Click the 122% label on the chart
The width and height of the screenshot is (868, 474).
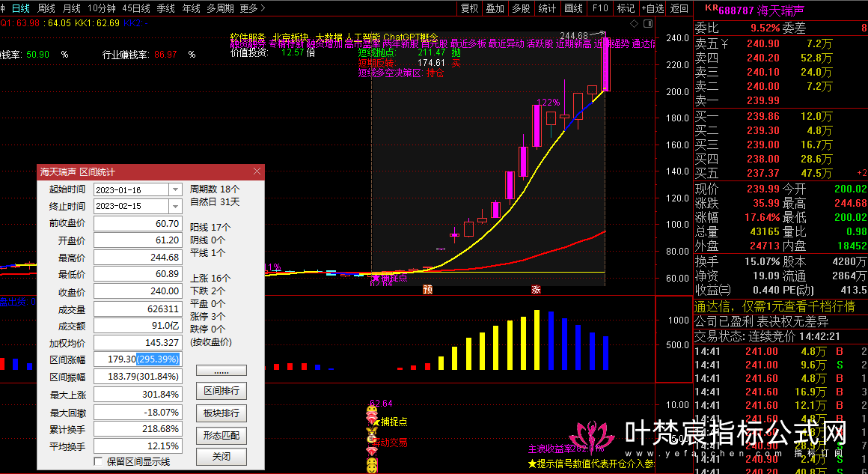click(x=548, y=103)
